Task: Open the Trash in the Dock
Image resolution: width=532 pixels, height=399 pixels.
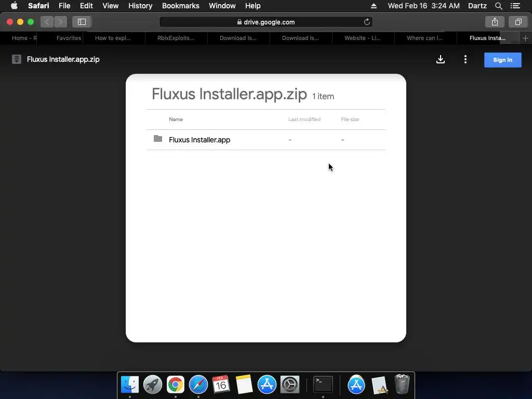Action: (402, 384)
